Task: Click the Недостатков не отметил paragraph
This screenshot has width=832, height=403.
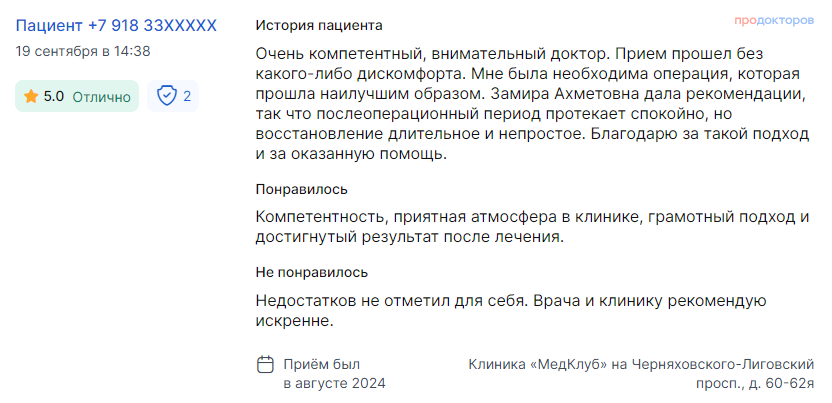Action: pyautogui.click(x=512, y=311)
